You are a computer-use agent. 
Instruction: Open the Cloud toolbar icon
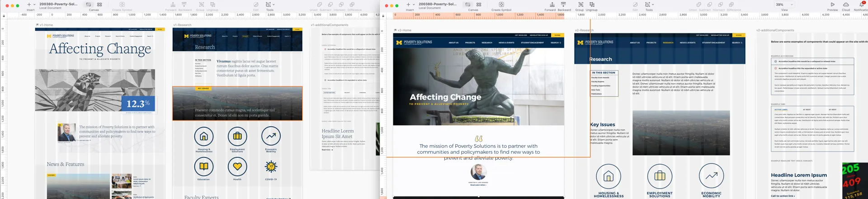pos(845,5)
